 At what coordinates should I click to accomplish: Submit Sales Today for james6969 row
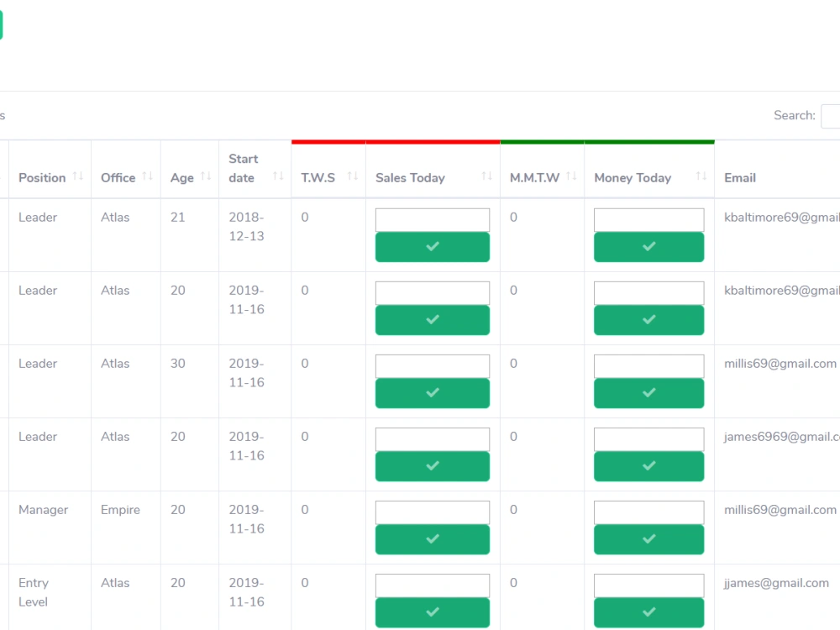tap(433, 466)
